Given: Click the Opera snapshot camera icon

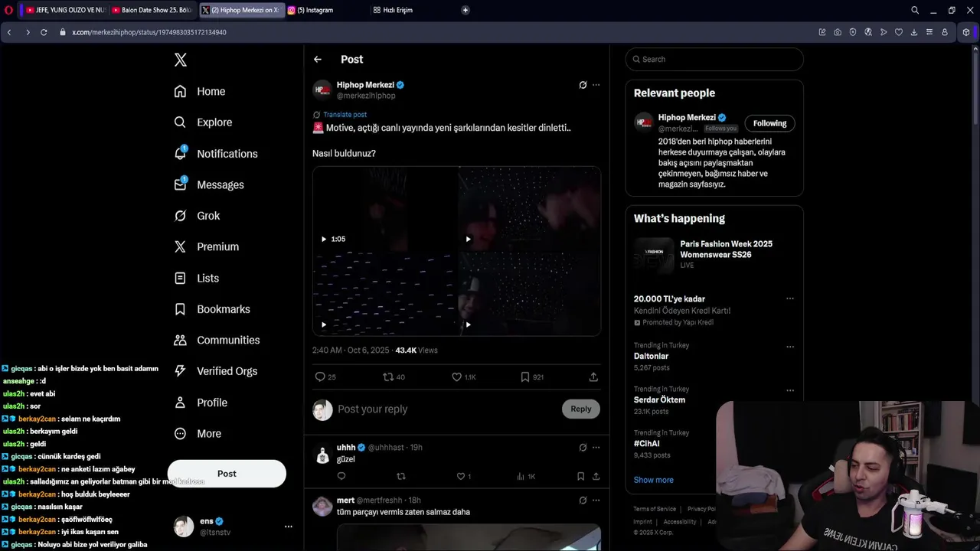Looking at the screenshot, I should pos(838,32).
